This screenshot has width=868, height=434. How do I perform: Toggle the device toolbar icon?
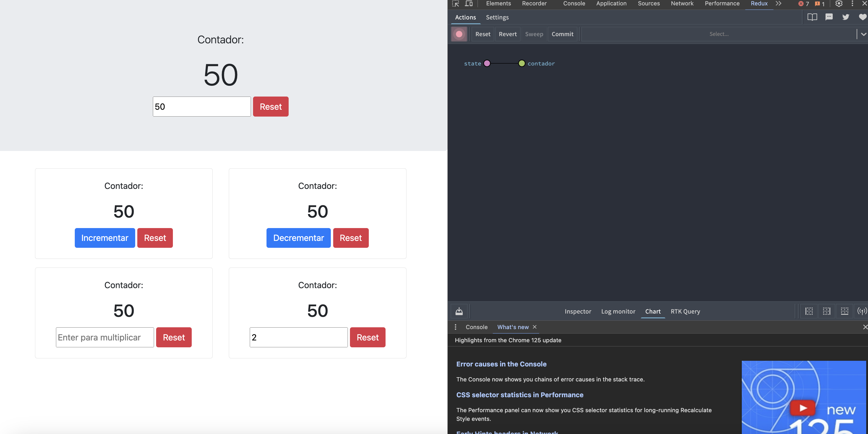point(469,3)
